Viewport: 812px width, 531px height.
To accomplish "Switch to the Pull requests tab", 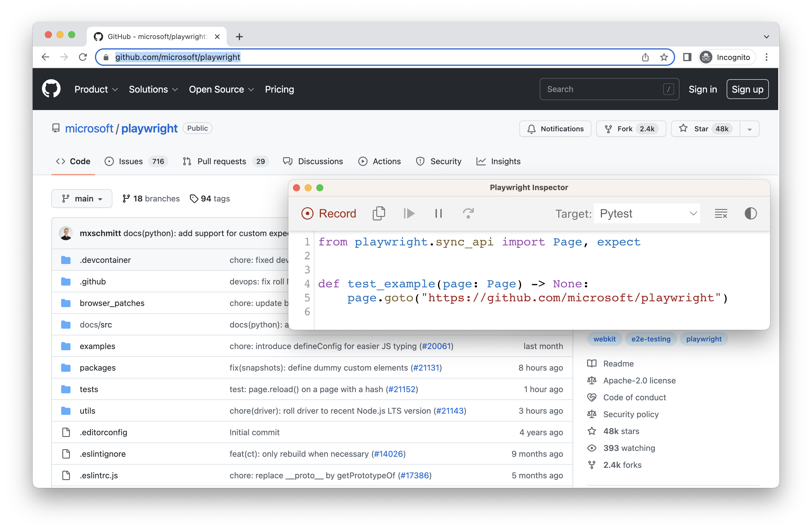I will tap(226, 161).
